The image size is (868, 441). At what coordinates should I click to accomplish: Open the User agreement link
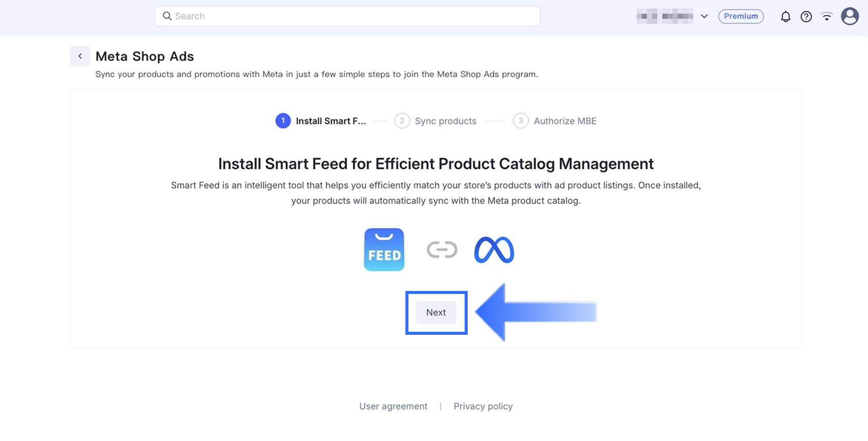(393, 406)
